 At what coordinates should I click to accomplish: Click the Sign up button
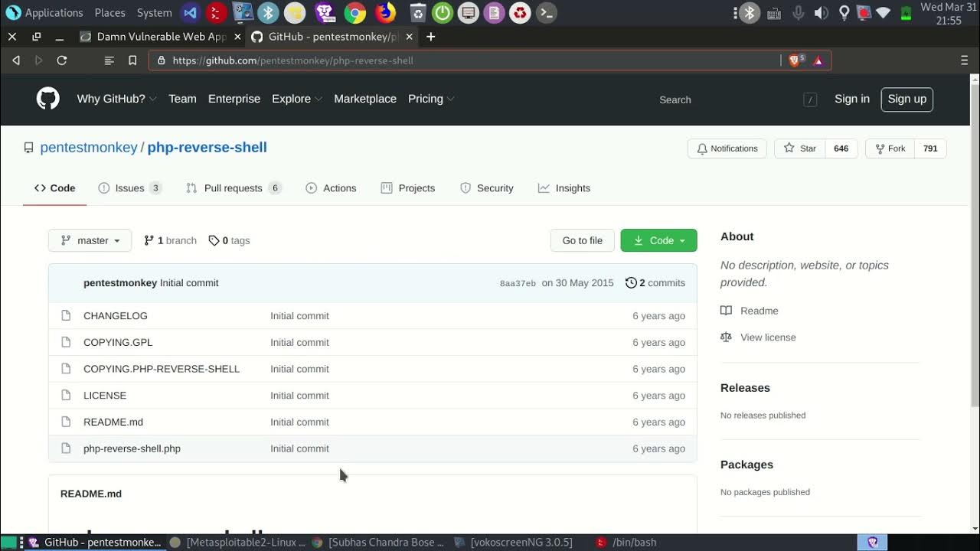click(x=907, y=99)
